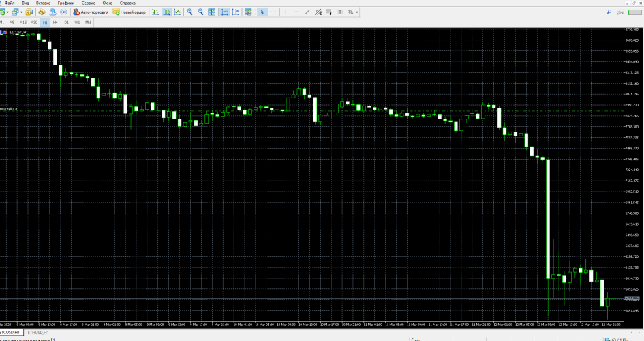Click the zoom in magnifier icon
The width and height of the screenshot is (644, 341).
coord(189,12)
